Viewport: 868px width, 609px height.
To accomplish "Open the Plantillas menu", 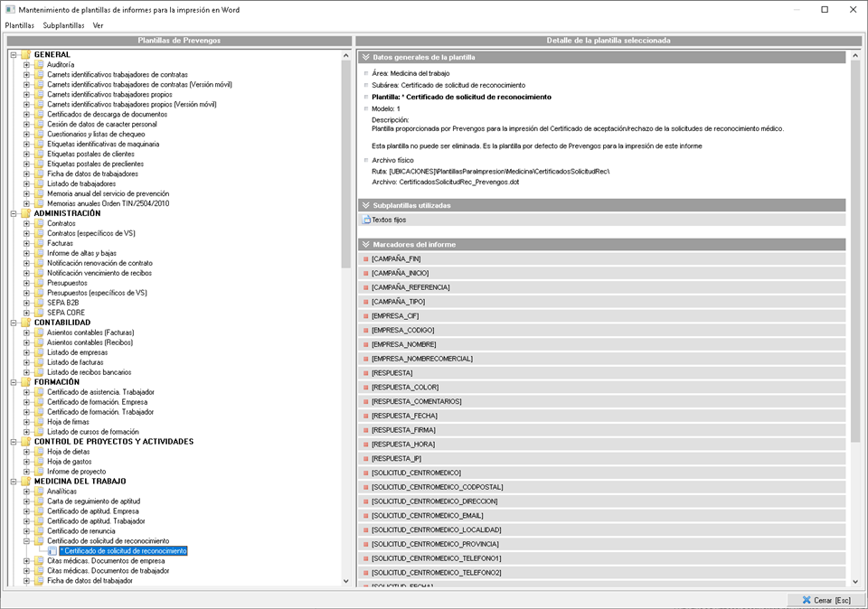I will pos(19,25).
